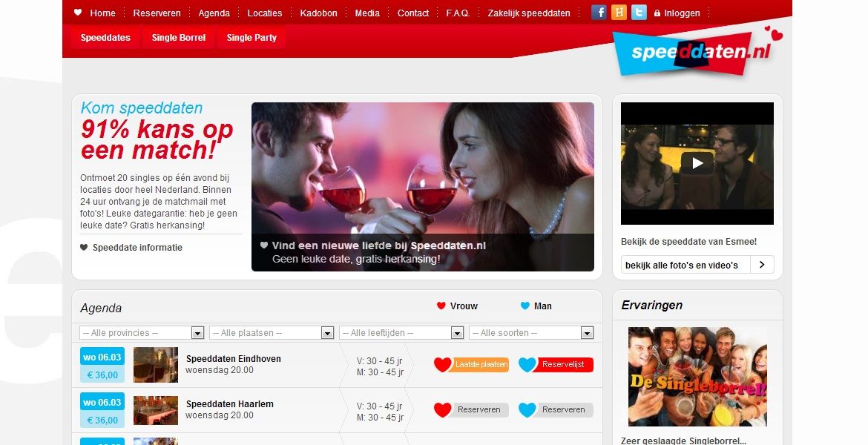
Task: Click the speeddaten.nl logo
Action: (697, 52)
